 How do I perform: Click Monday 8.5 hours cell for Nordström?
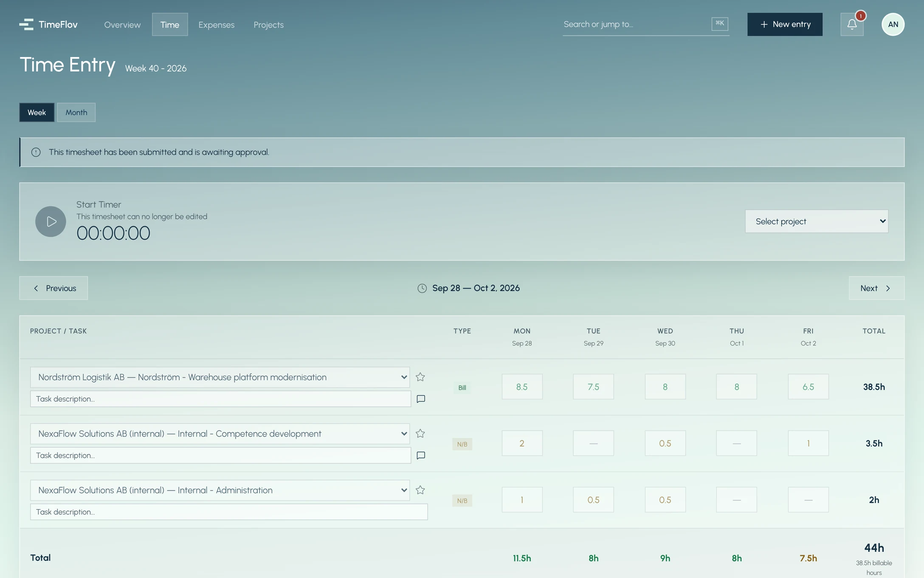coord(522,387)
